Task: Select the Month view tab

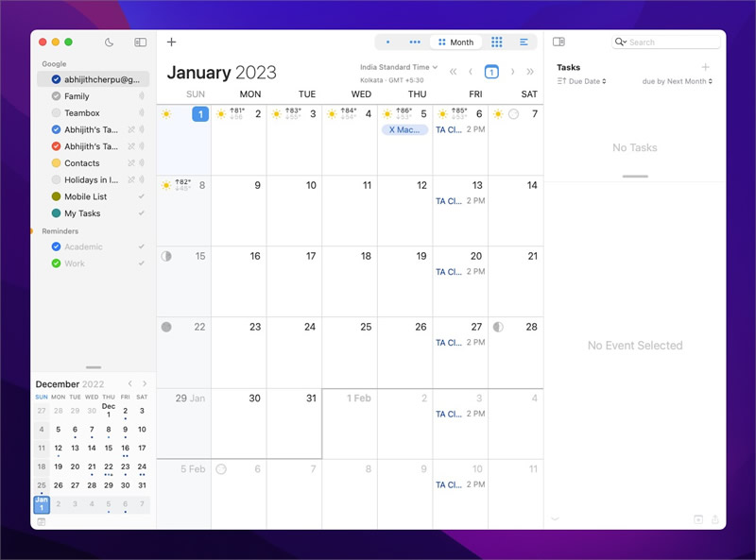Action: point(456,42)
